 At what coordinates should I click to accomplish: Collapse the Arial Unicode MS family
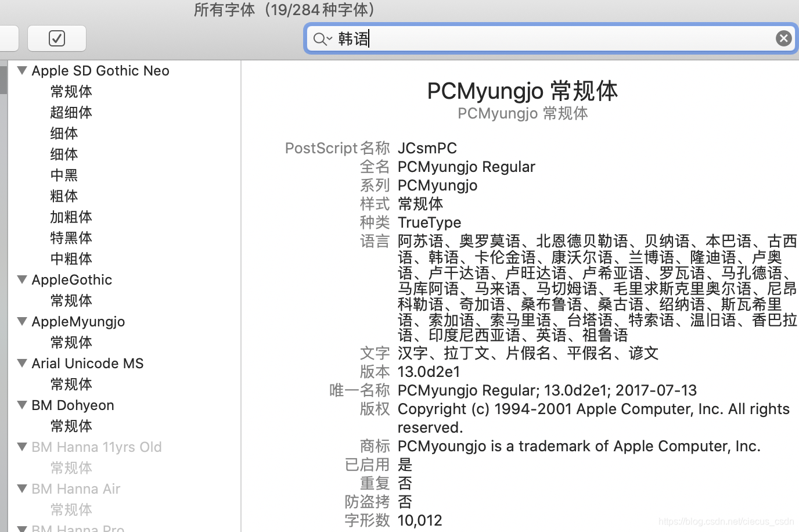(23, 363)
